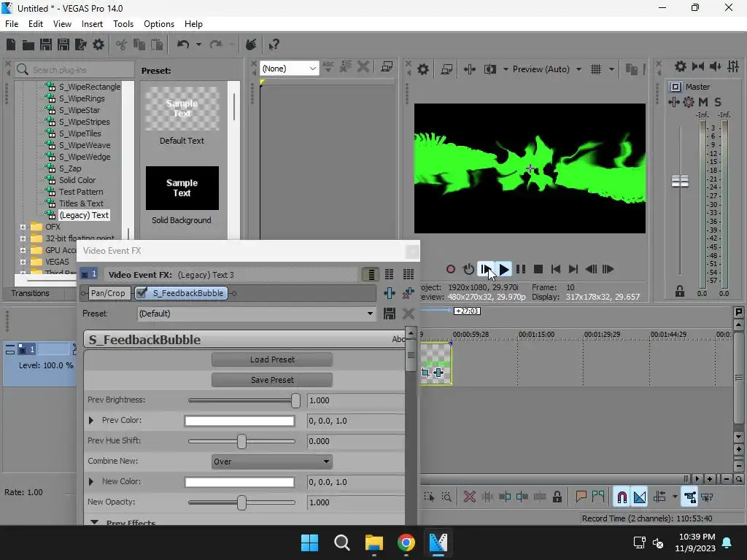This screenshot has width=747, height=560.
Task: Click the New Opacity slider
Action: click(242, 502)
